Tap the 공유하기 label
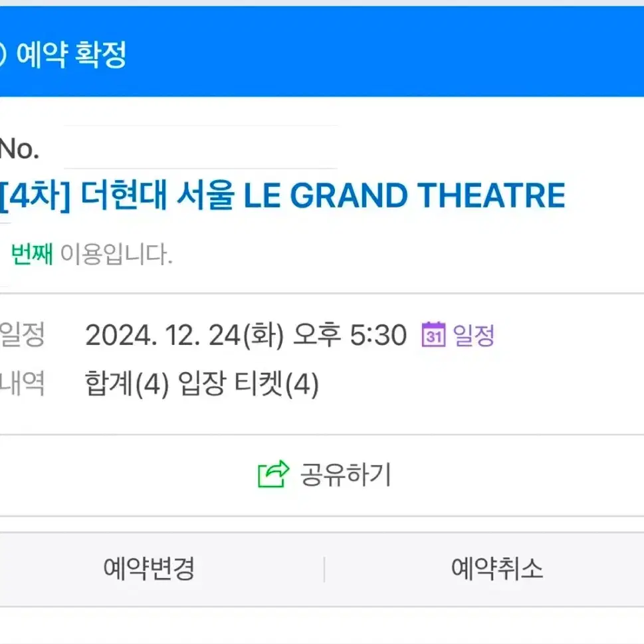This screenshot has width=644, height=644. (x=346, y=475)
